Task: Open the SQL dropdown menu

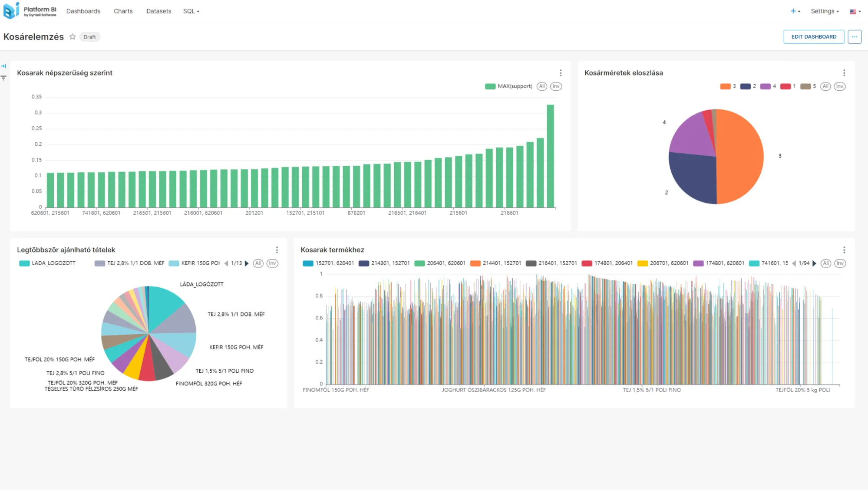Action: click(191, 11)
